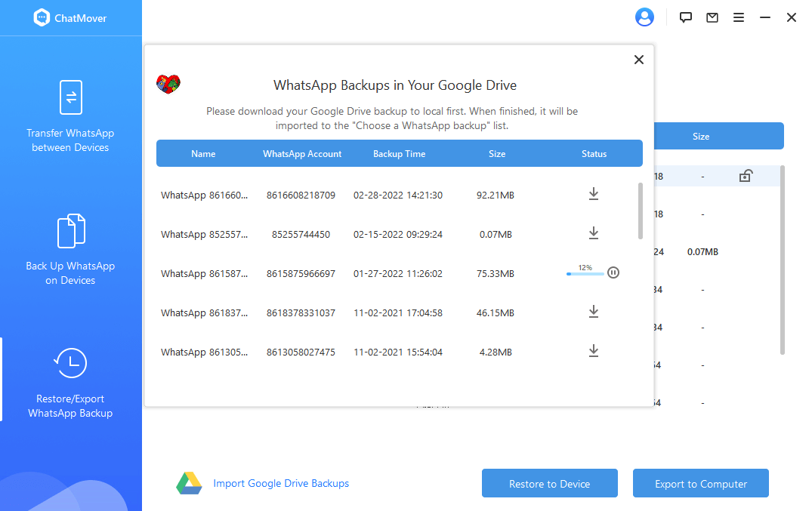Click the 12% download progress bar

[x=585, y=274]
